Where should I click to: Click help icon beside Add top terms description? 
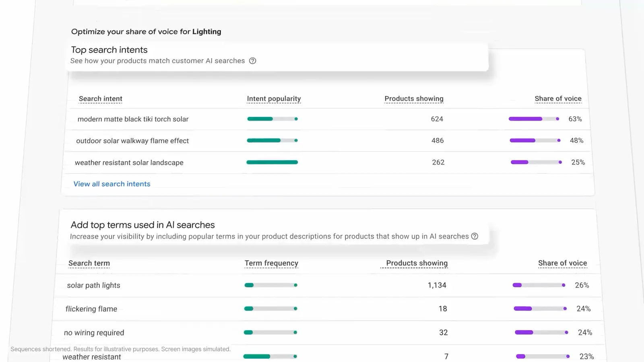click(x=475, y=236)
